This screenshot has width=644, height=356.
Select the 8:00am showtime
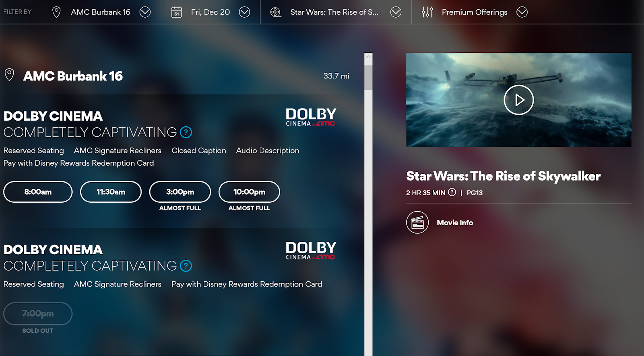click(x=38, y=192)
